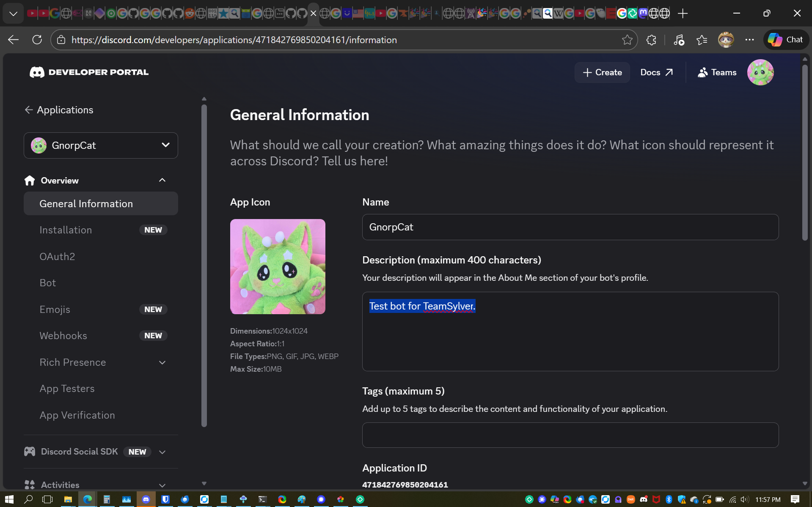Image resolution: width=812 pixels, height=507 pixels.
Task: Expand the Discord Social SDK section
Action: click(162, 452)
